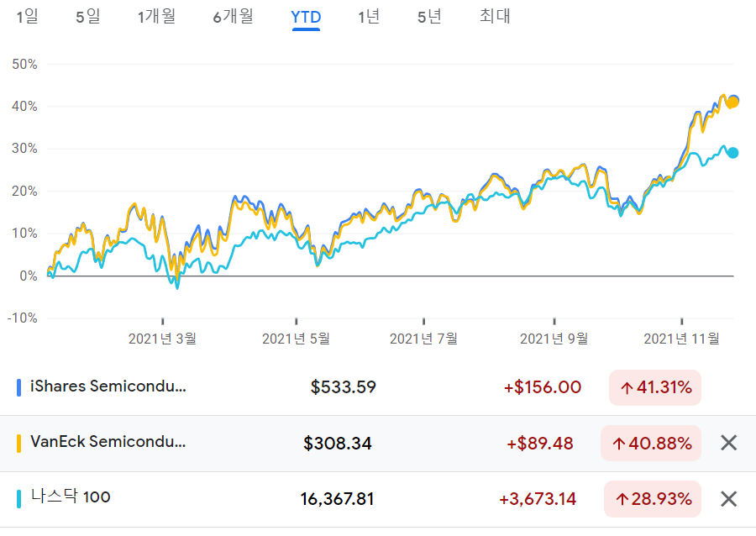Click the +$156.00 change value

pyautogui.click(x=543, y=387)
